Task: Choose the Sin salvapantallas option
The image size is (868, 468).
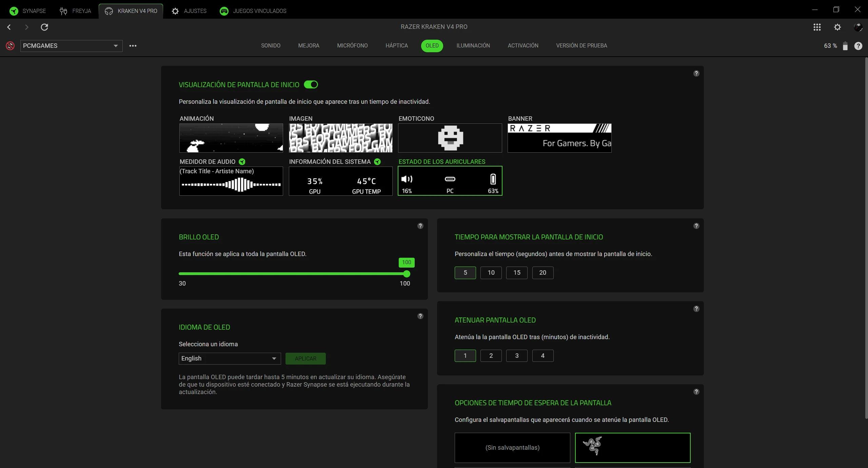Action: pyautogui.click(x=512, y=448)
